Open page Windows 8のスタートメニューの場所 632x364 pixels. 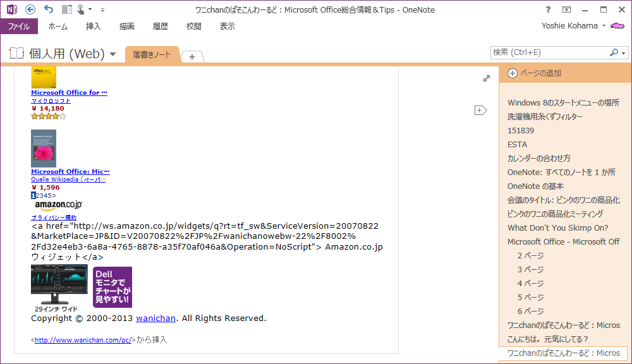pyautogui.click(x=563, y=103)
